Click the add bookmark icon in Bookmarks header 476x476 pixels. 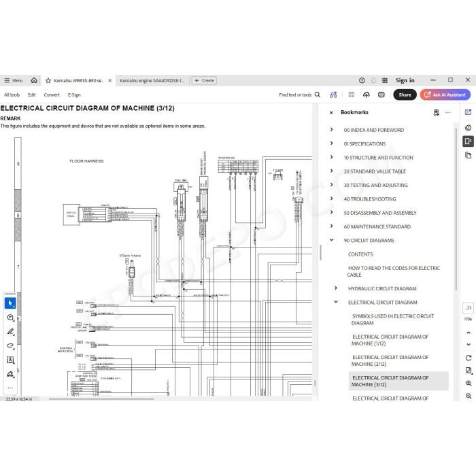pyautogui.click(x=437, y=113)
